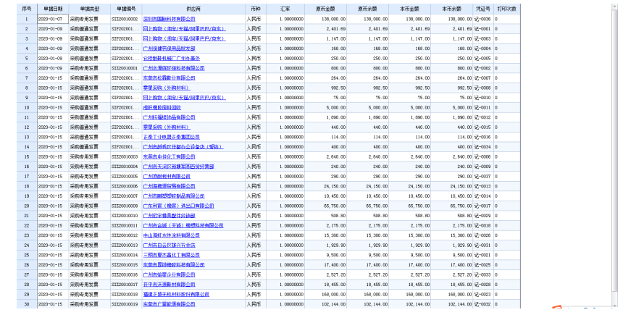The width and height of the screenshot is (644, 315).
Task: Click voucher number 记-0036
Action: click(x=483, y=19)
